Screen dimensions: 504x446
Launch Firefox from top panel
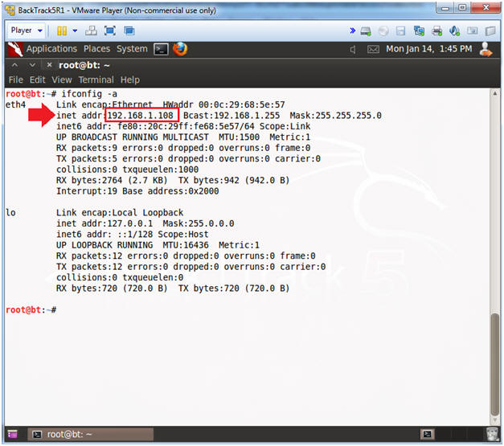pos(180,49)
